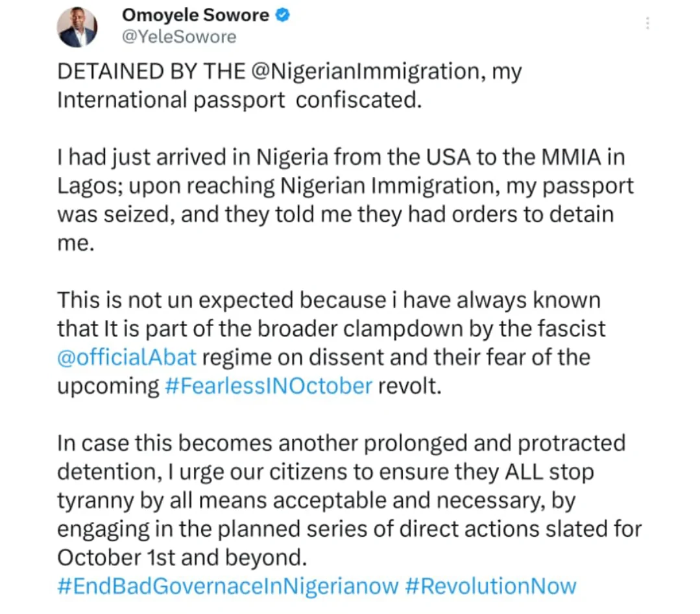The width and height of the screenshot is (700, 614).
Task: Open the @YeleSowore handle link
Action: (x=180, y=36)
